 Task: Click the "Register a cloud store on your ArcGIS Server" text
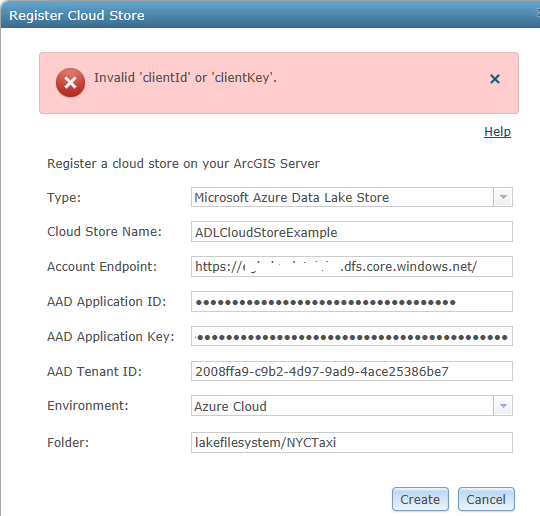tap(183, 164)
